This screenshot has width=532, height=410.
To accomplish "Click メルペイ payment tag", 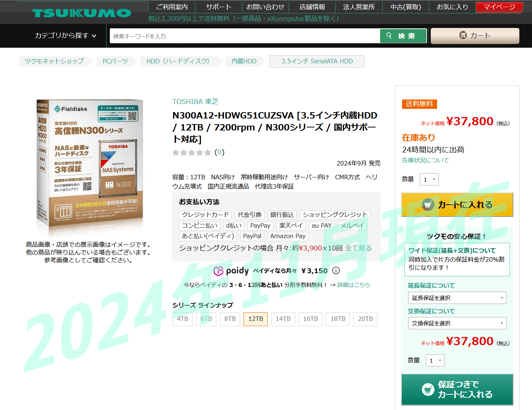I will [352, 226].
